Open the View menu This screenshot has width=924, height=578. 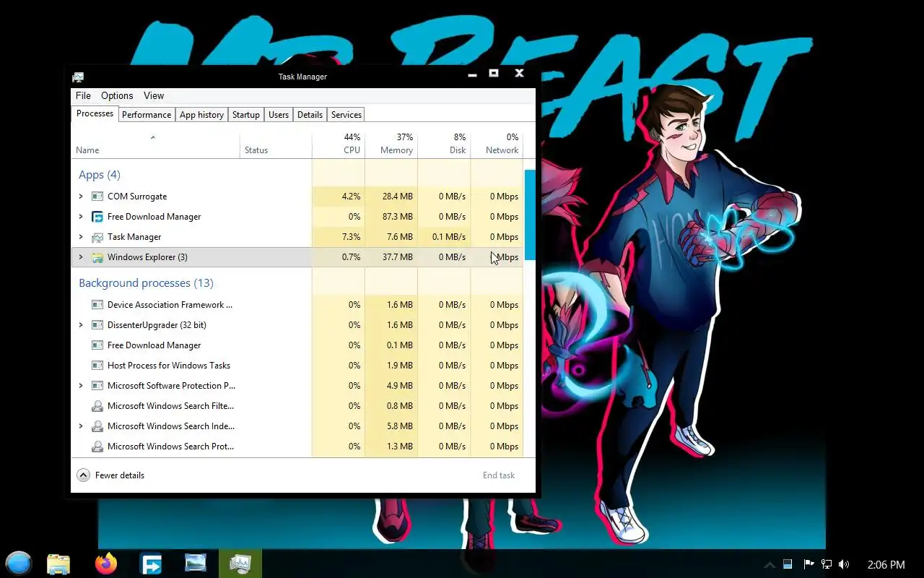pos(154,95)
